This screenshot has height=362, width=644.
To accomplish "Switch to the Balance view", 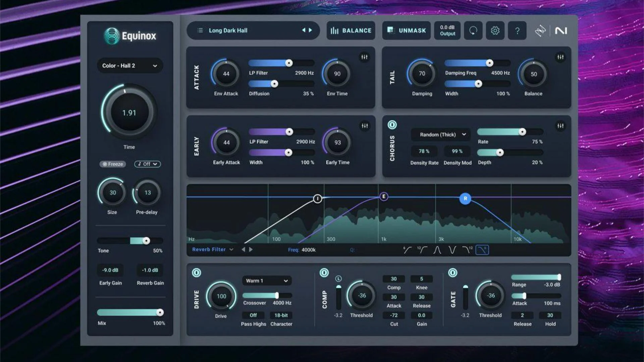I will coord(351,31).
